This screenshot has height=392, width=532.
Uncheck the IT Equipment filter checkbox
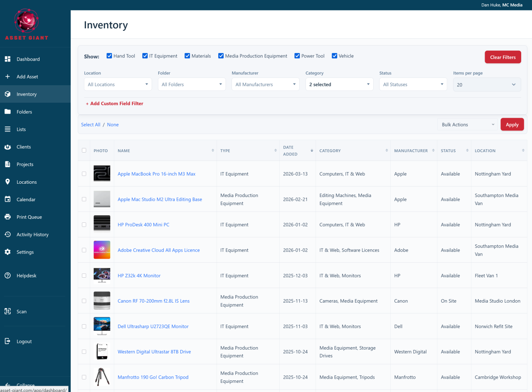pyautogui.click(x=145, y=56)
